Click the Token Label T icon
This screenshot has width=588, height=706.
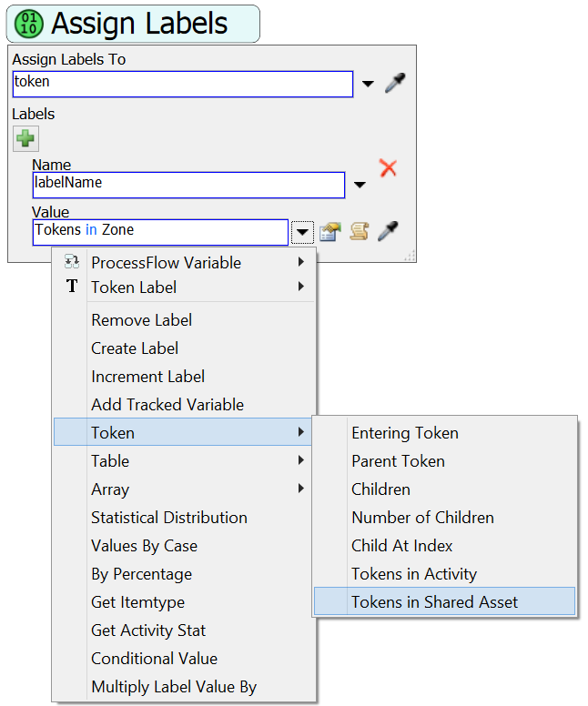pos(72,287)
